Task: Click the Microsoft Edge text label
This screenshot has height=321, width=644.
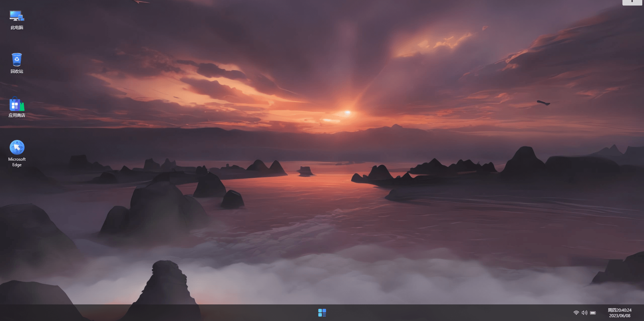Action: (x=17, y=162)
